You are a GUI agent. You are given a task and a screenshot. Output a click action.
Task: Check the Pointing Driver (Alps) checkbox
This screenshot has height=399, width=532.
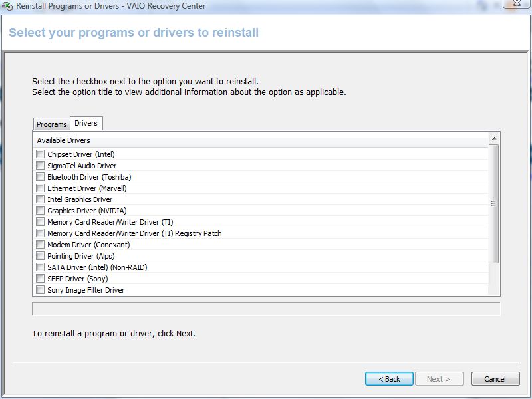coord(41,256)
